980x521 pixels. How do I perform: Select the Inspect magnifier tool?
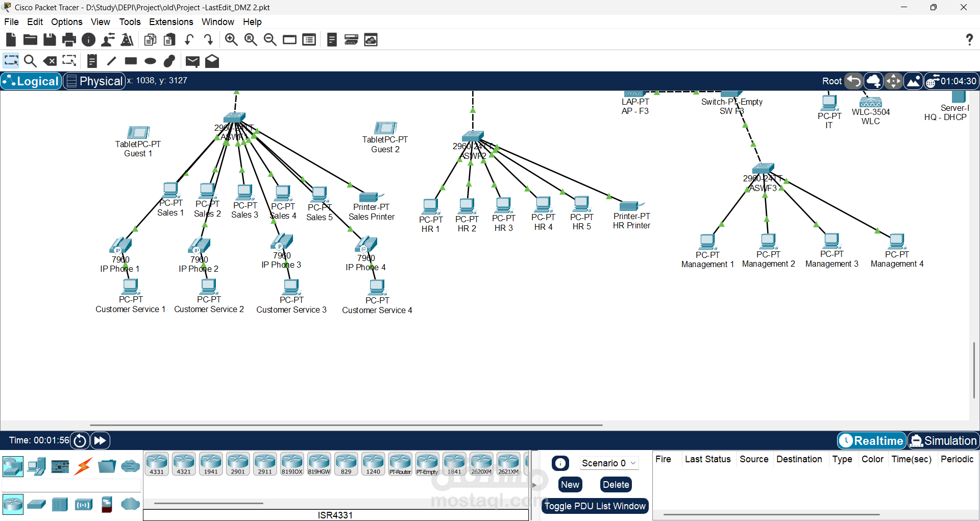[x=30, y=61]
